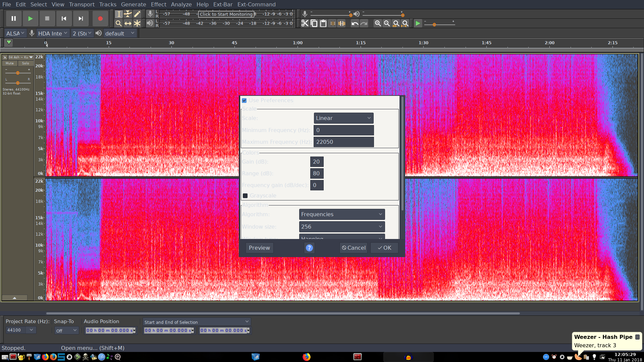The image size is (644, 362).
Task: Click the Trim audio outside selection icon
Action: click(x=333, y=23)
